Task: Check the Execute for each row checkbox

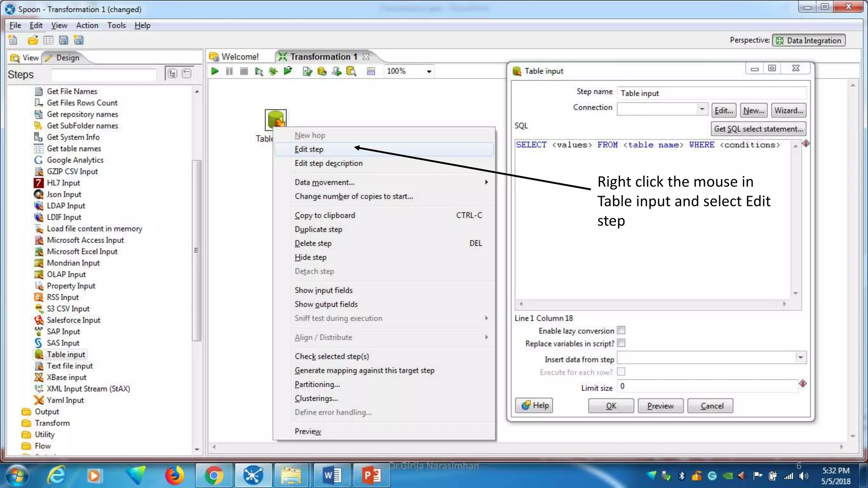Action: 621,372
